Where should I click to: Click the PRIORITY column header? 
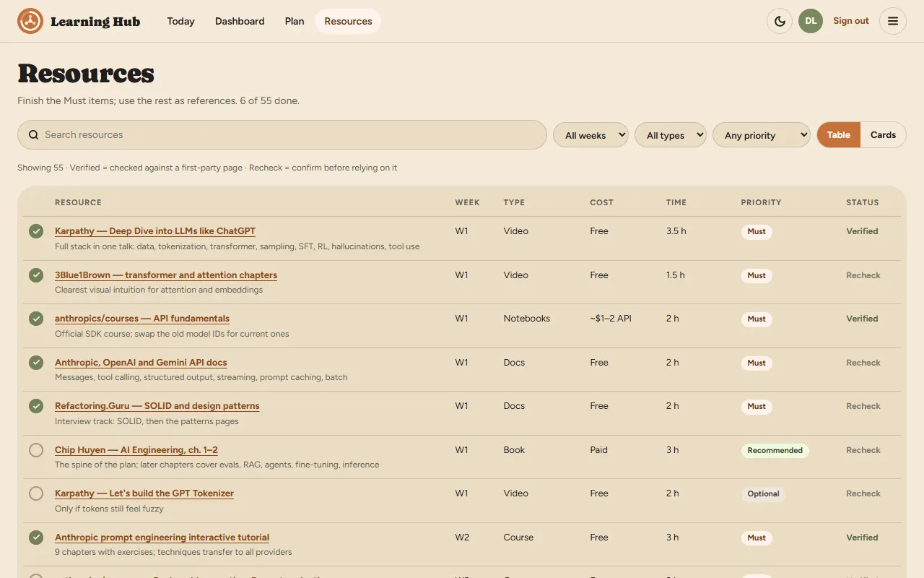coord(761,202)
